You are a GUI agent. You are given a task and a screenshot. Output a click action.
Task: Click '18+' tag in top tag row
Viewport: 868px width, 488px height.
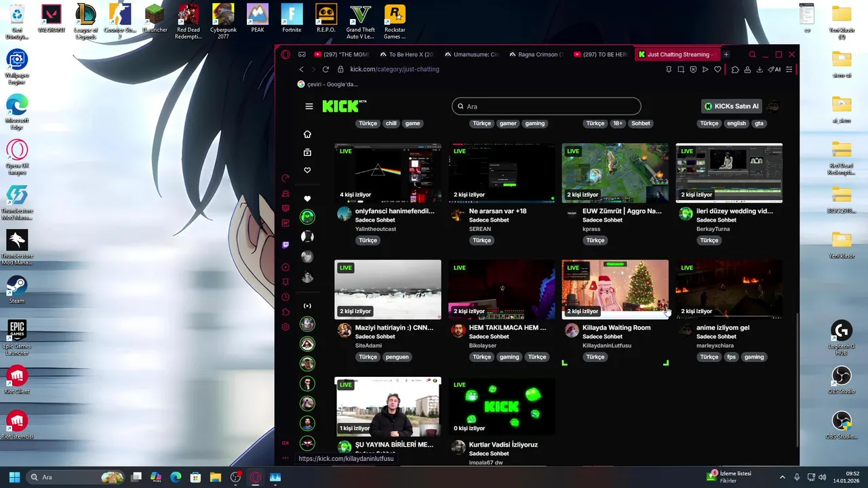click(x=617, y=123)
